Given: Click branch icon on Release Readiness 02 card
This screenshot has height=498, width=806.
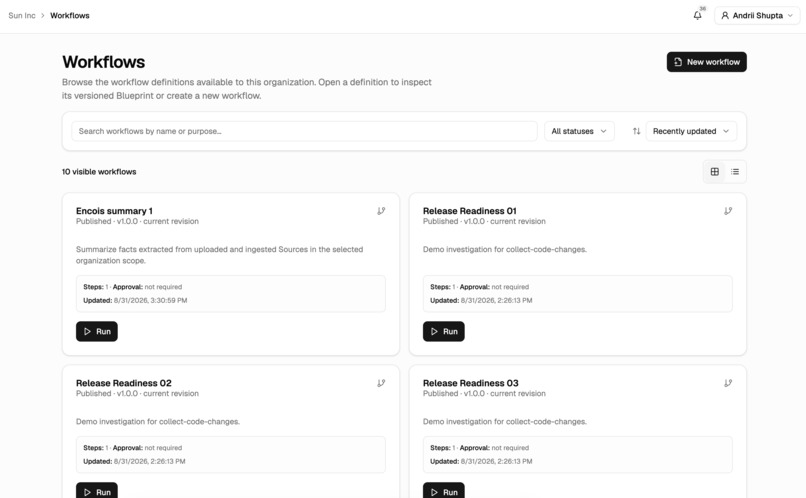Looking at the screenshot, I should (x=381, y=383).
